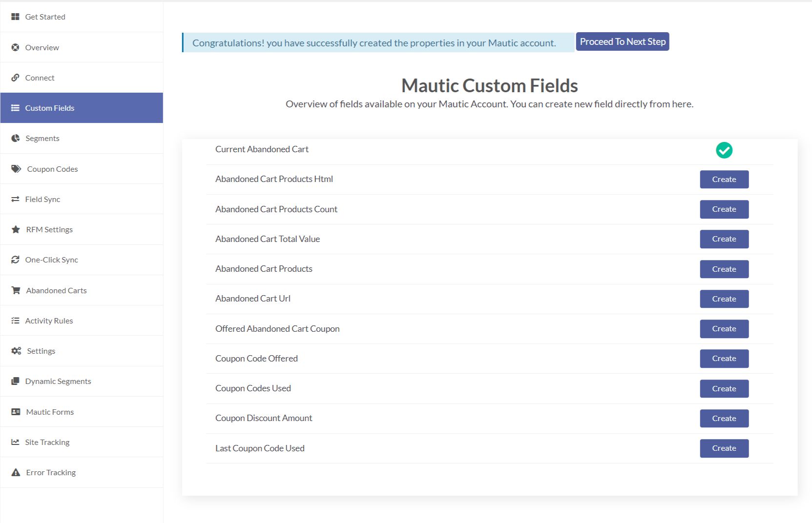Click the Get Started grid icon
812x523 pixels.
(15, 17)
